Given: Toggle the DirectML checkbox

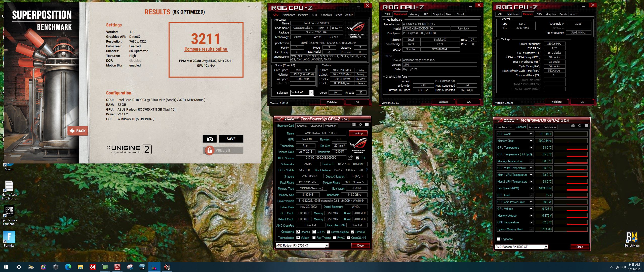Looking at the screenshot, I should tap(352, 232).
